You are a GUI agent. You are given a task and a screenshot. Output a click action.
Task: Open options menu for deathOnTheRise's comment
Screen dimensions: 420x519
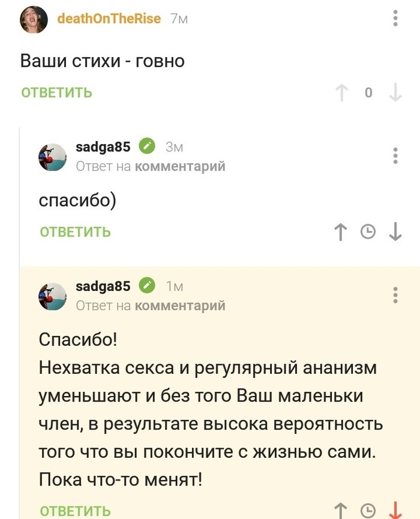coord(395,19)
